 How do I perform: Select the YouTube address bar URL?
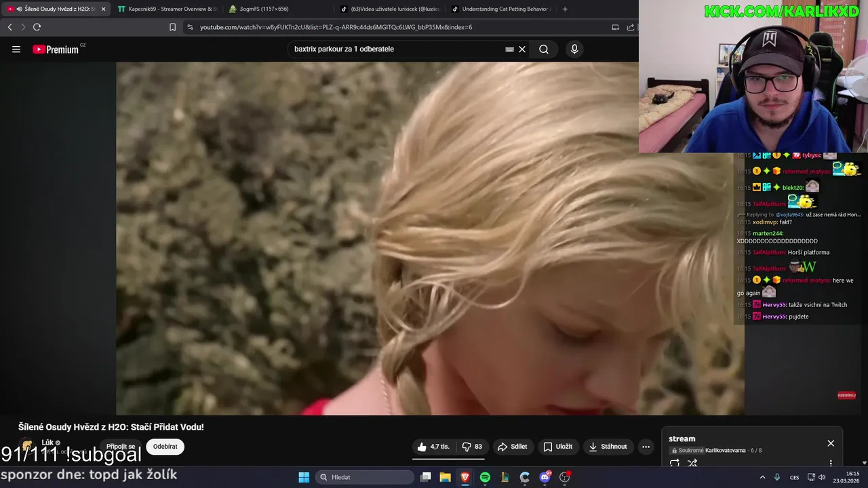click(336, 27)
